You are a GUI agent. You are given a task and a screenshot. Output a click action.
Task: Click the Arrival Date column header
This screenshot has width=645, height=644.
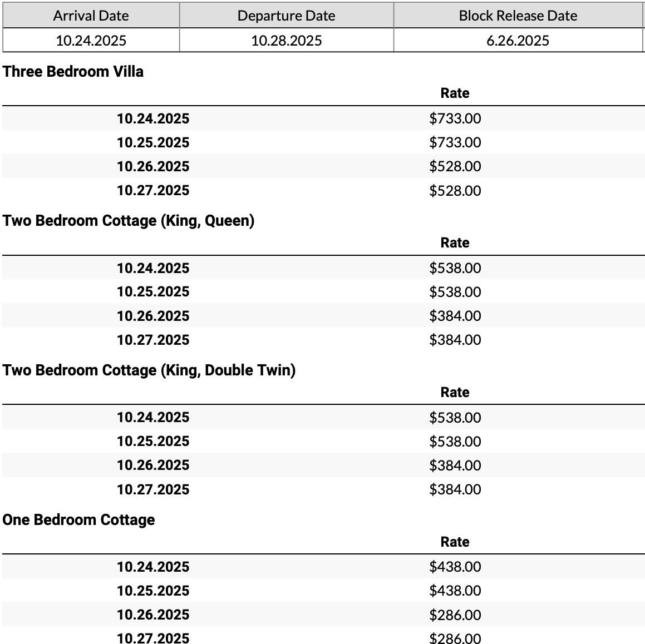click(91, 16)
